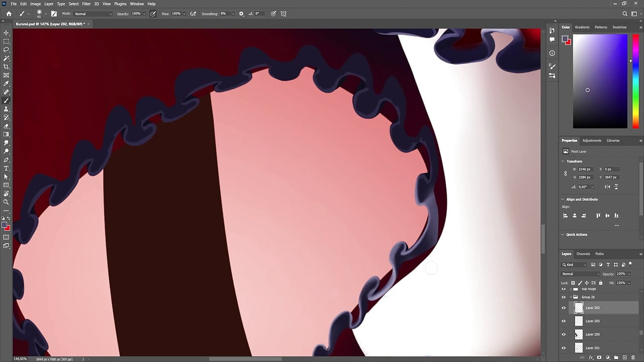Select the Clone Stamp tool
Image resolution: width=644 pixels, height=362 pixels.
point(7,109)
